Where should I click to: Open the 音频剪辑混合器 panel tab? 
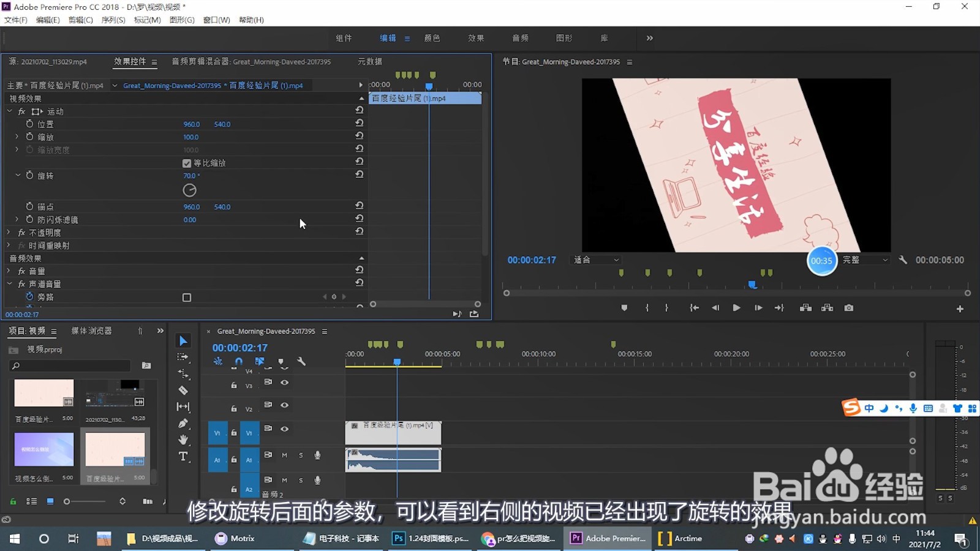[251, 61]
